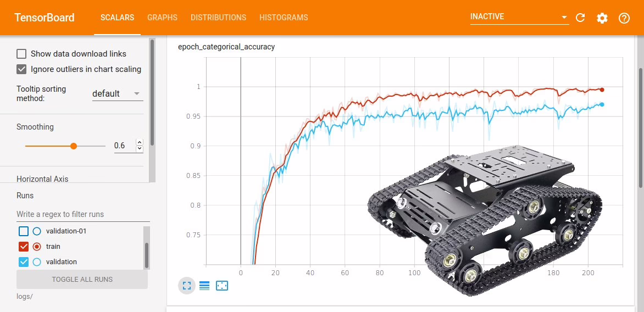644x312 pixels.
Task: Open the INACTIVE dashboards dropdown
Action: (x=519, y=17)
